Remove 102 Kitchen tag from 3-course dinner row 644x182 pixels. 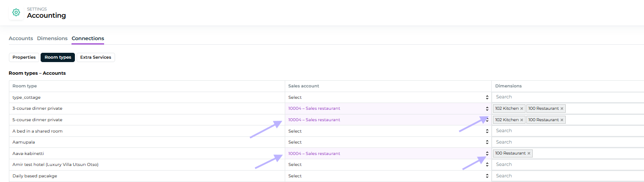[x=522, y=109]
